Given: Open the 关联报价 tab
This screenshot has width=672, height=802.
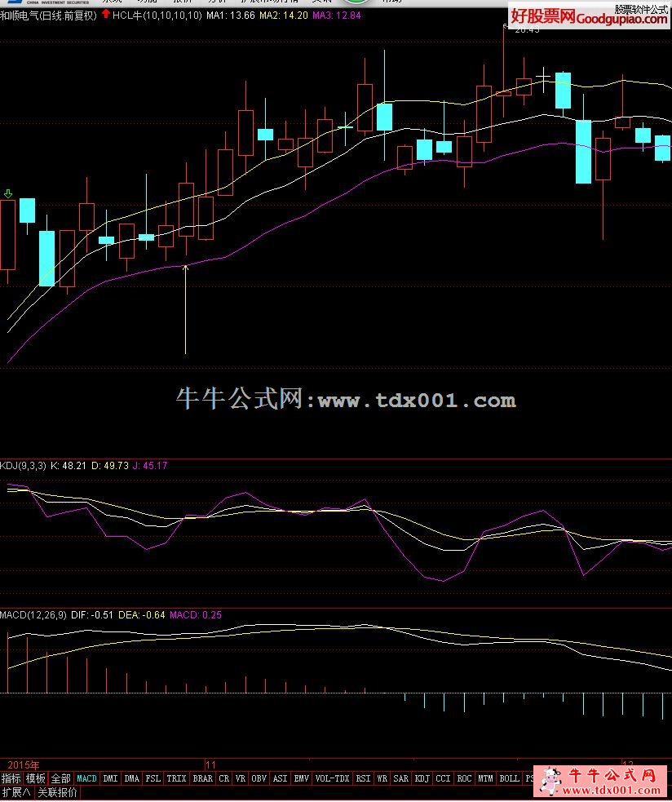Looking at the screenshot, I should tap(57, 792).
